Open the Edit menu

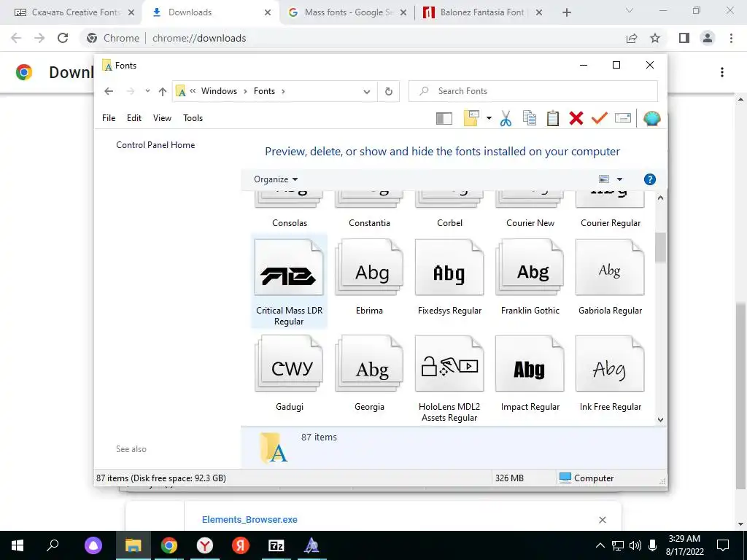coord(134,117)
